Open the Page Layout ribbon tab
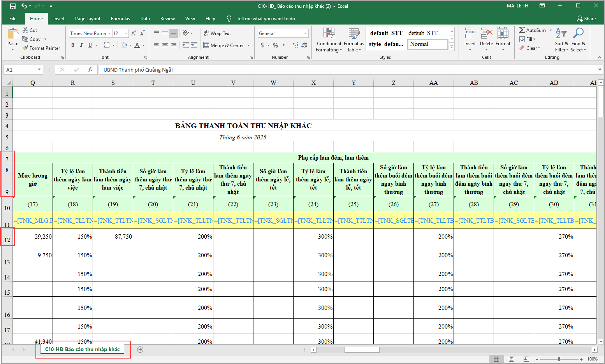 point(88,19)
